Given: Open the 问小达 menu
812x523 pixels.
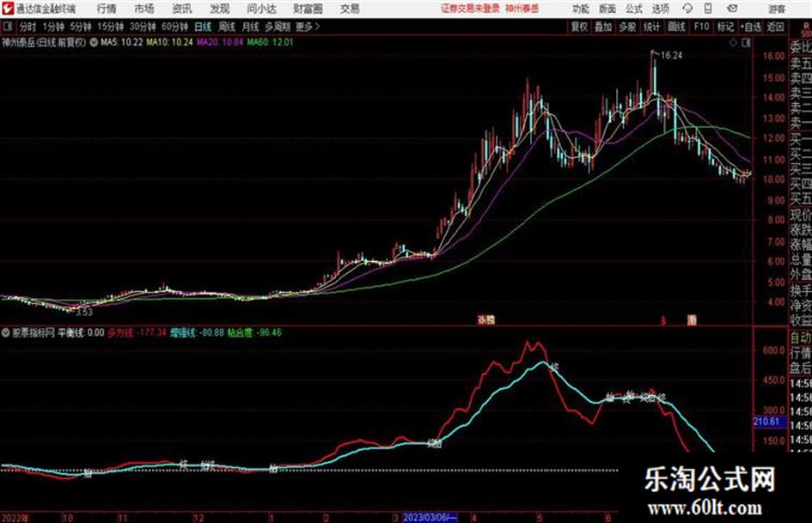Looking at the screenshot, I should [x=261, y=9].
